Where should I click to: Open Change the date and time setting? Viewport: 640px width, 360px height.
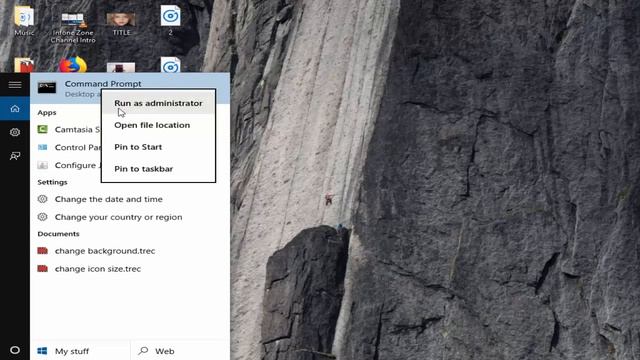[x=130, y=199]
